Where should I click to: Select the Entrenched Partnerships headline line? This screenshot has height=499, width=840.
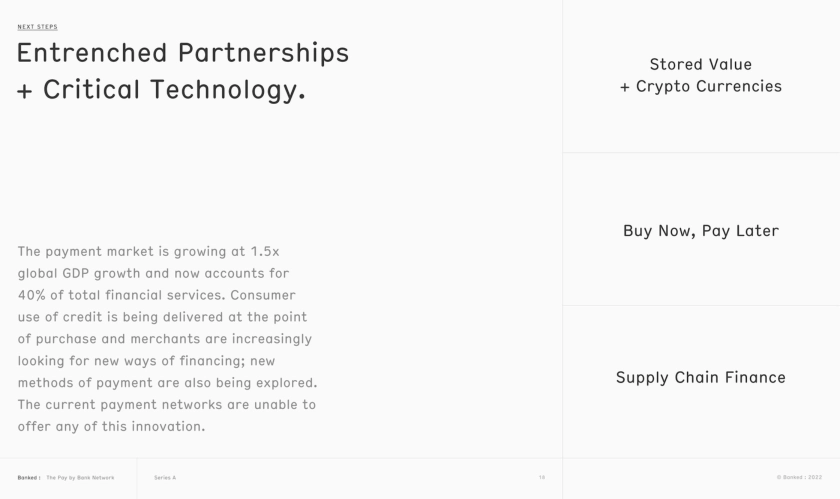(x=183, y=52)
